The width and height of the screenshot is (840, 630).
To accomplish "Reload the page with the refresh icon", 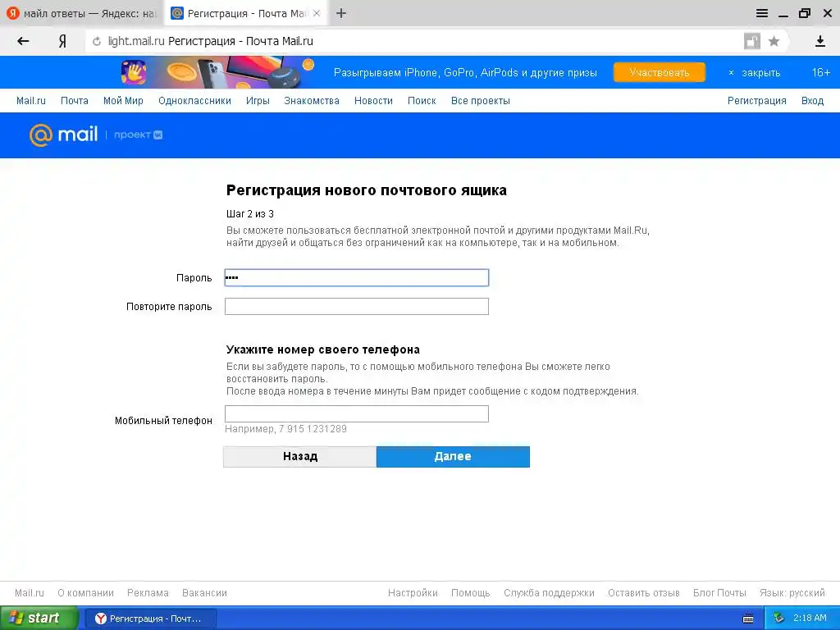I will pos(97,41).
